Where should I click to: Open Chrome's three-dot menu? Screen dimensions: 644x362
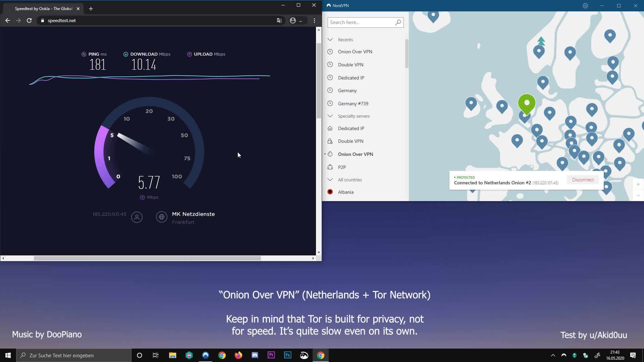pos(314,20)
